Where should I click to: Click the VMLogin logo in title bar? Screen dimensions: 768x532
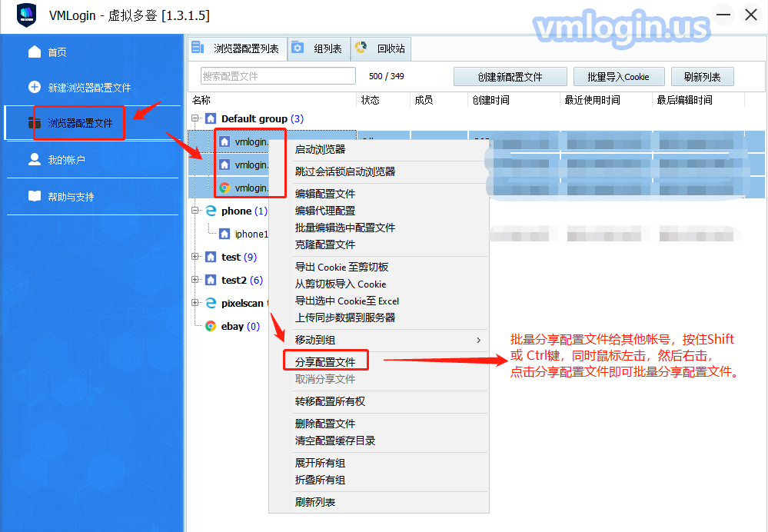tap(27, 15)
